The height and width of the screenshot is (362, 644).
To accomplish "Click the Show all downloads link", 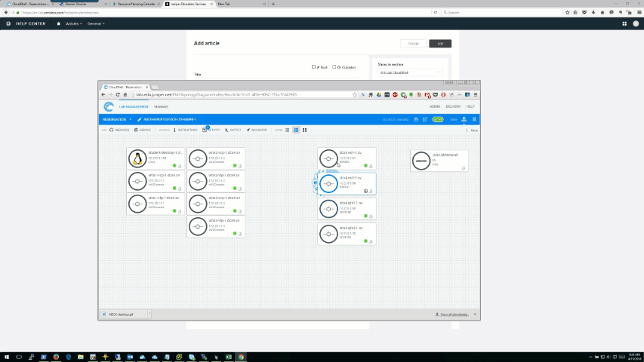I will pos(454,314).
